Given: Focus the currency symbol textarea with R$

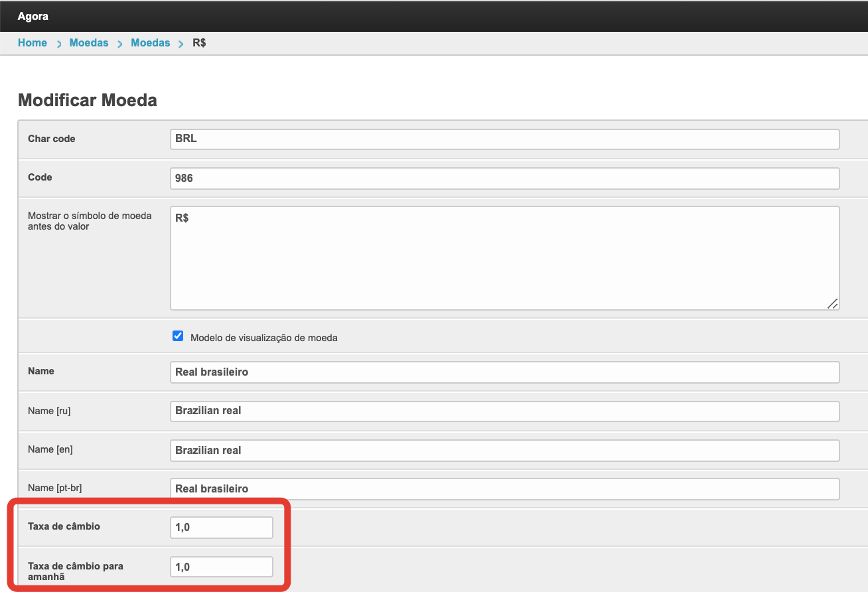Looking at the screenshot, I should [504, 258].
